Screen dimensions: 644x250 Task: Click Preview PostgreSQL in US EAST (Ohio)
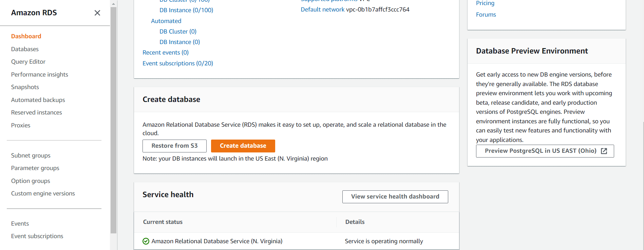coord(540,151)
